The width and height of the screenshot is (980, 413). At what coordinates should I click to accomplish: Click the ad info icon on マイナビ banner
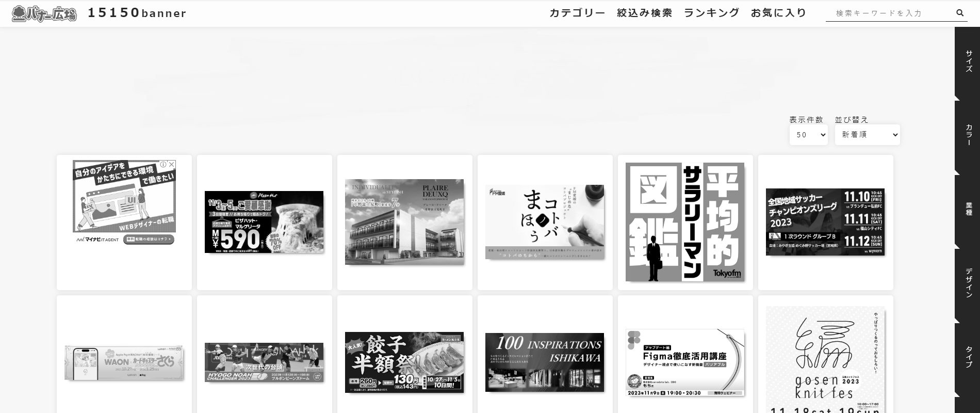163,164
